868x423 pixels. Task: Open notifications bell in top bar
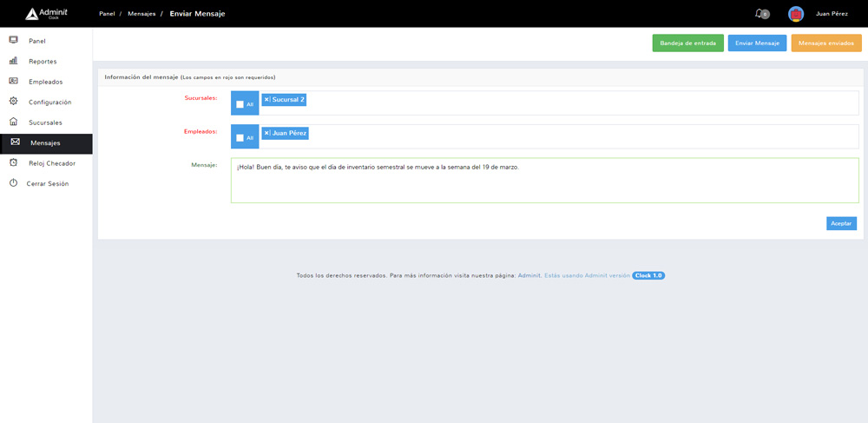coord(760,14)
